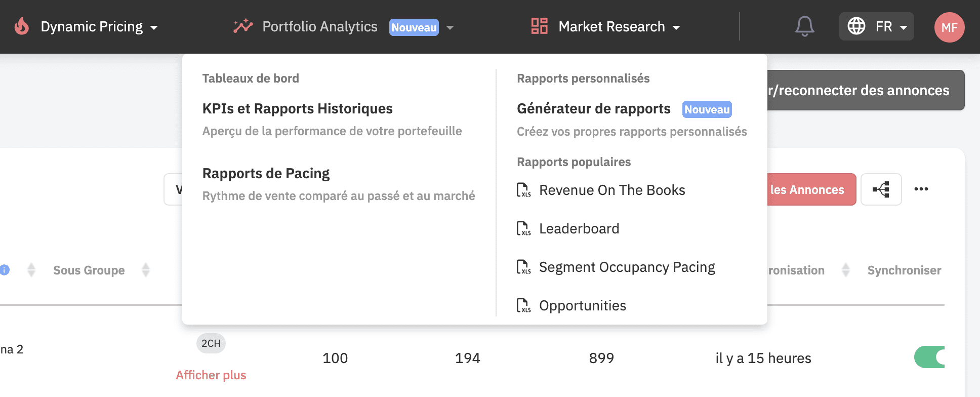This screenshot has height=397, width=980.
Task: Select Rapports de Pacing
Action: (x=266, y=174)
